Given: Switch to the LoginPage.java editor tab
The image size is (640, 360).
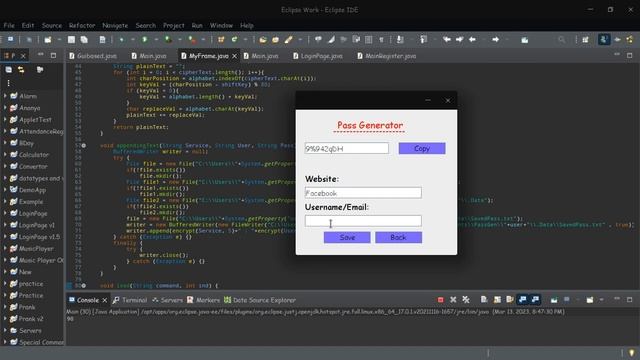Looking at the screenshot, I should 318,56.
